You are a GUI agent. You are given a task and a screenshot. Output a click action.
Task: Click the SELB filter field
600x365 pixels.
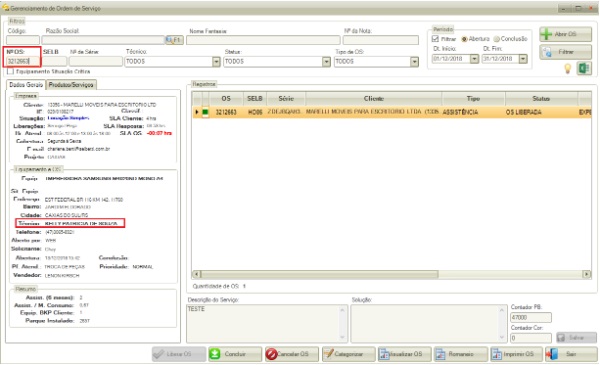(54, 61)
